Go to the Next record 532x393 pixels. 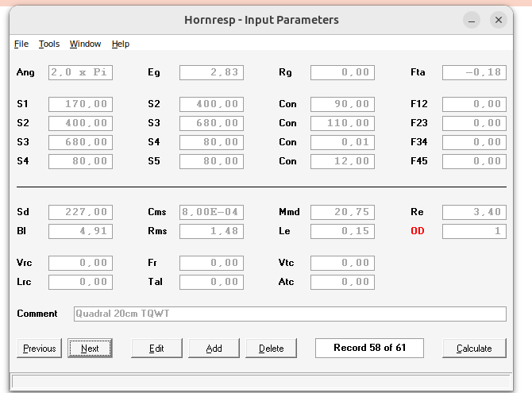click(x=90, y=348)
